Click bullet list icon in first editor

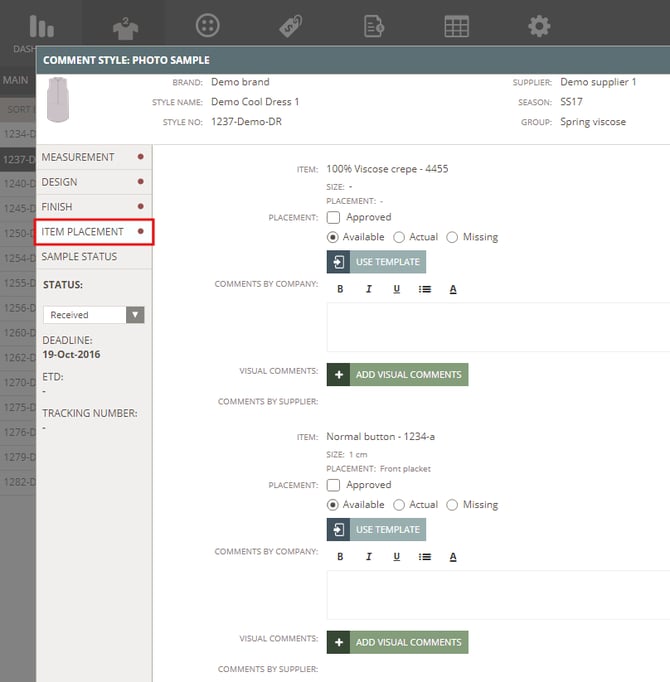(x=425, y=289)
